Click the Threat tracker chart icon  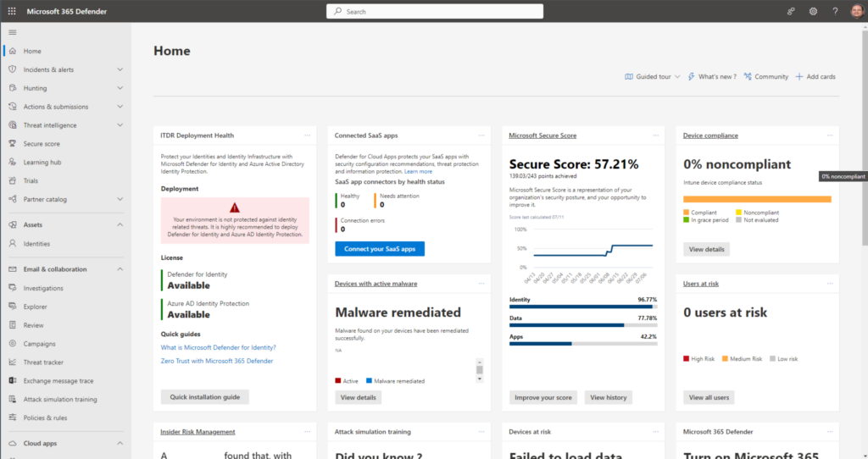pos(12,362)
